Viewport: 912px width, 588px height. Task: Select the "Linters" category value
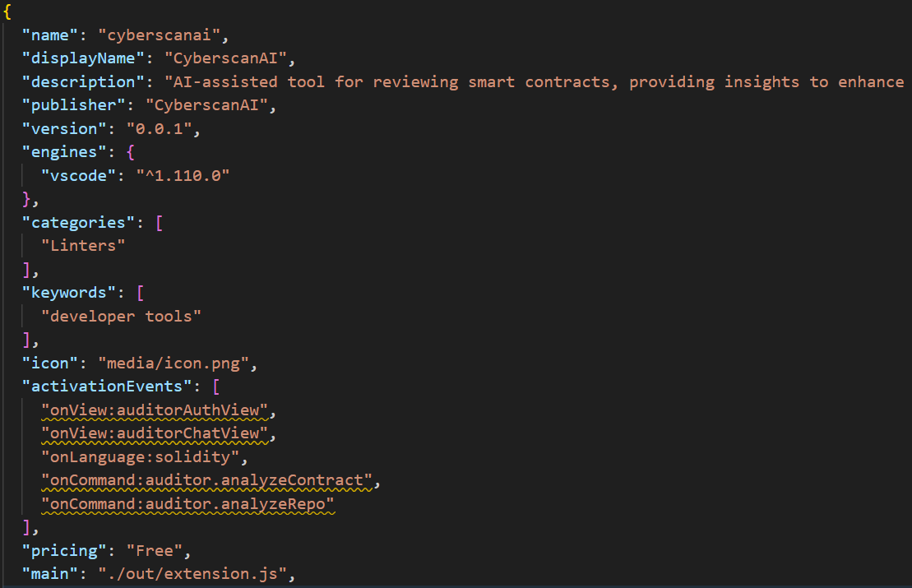(83, 246)
